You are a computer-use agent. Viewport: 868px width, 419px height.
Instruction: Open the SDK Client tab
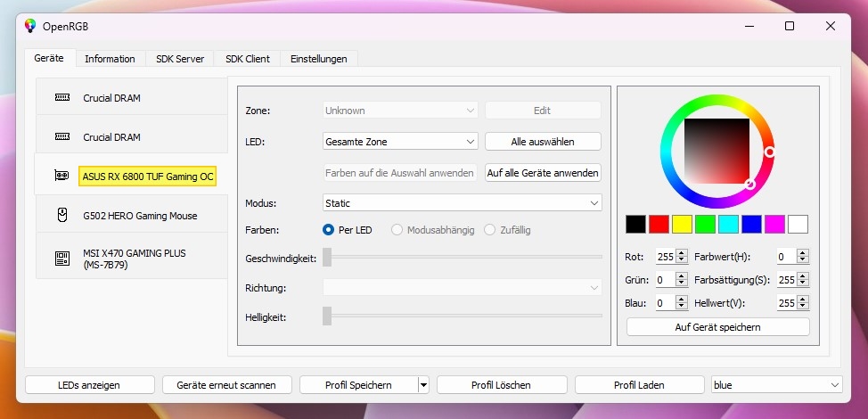(x=248, y=59)
